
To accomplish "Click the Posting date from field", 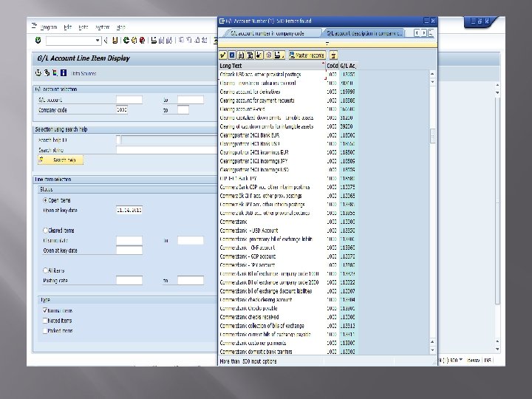I will (x=129, y=280).
